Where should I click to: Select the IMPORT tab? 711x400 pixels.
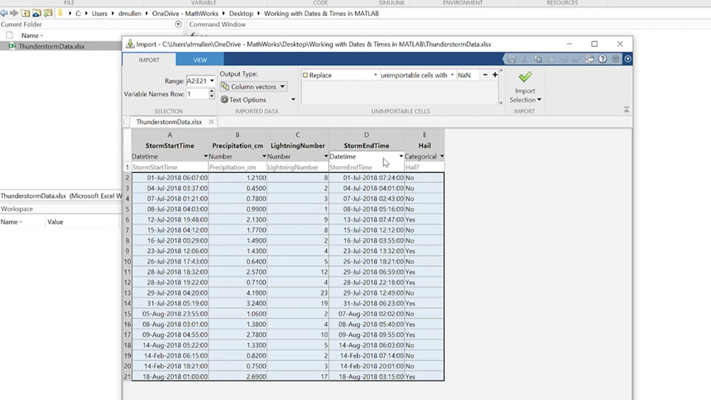(x=149, y=60)
